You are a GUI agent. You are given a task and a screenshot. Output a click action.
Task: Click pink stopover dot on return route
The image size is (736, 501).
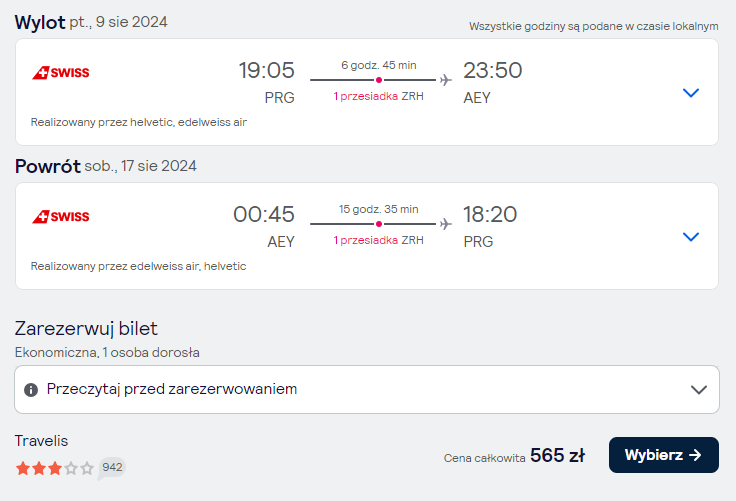[x=379, y=224]
